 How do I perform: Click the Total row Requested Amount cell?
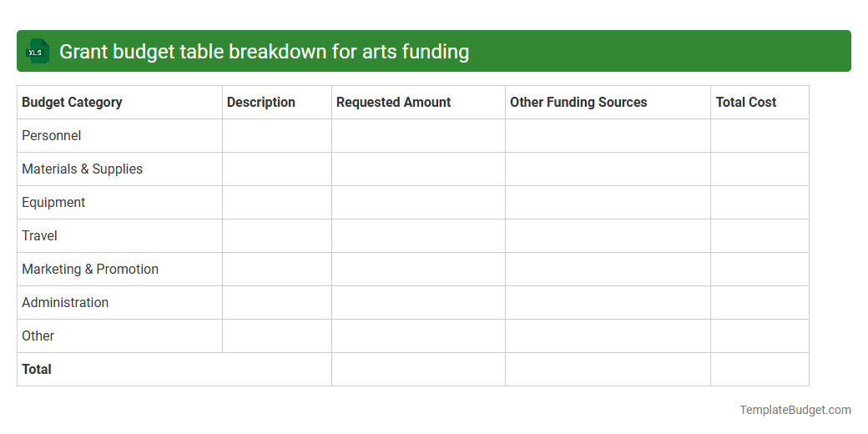point(418,369)
